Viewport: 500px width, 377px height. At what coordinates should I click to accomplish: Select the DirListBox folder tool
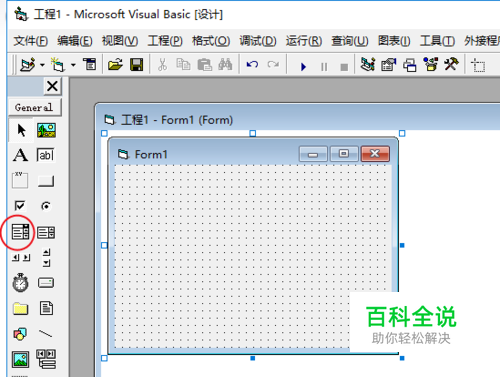[x=20, y=309]
